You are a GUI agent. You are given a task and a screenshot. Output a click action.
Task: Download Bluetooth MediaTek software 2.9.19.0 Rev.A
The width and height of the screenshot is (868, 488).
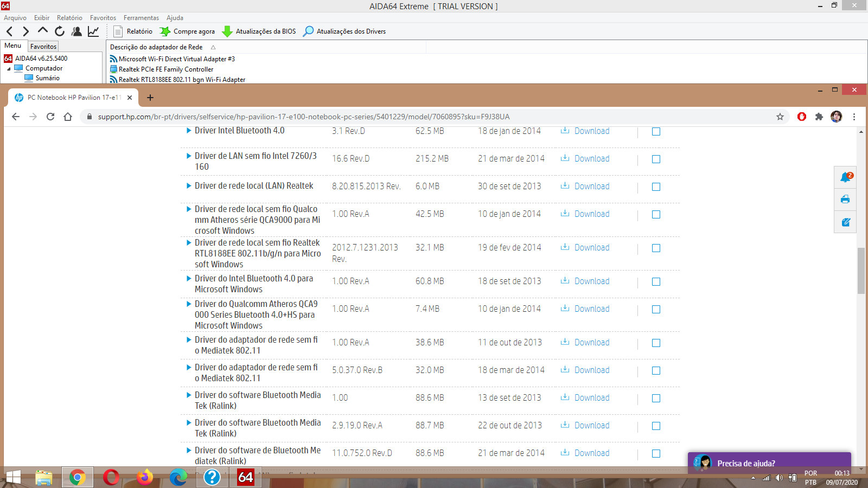[585, 426]
